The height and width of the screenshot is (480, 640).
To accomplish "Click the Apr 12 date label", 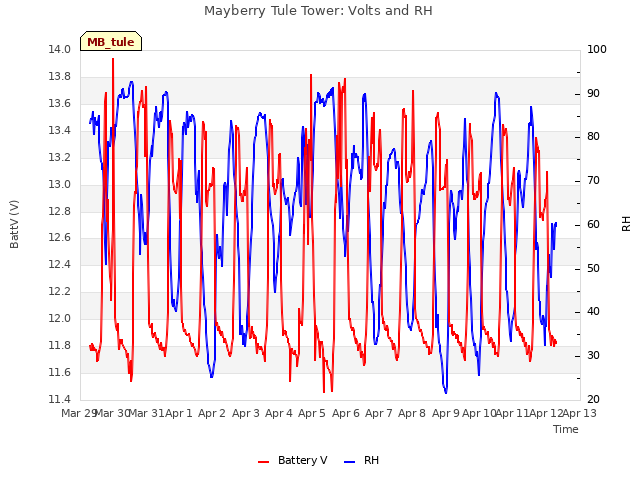I will point(546,413).
